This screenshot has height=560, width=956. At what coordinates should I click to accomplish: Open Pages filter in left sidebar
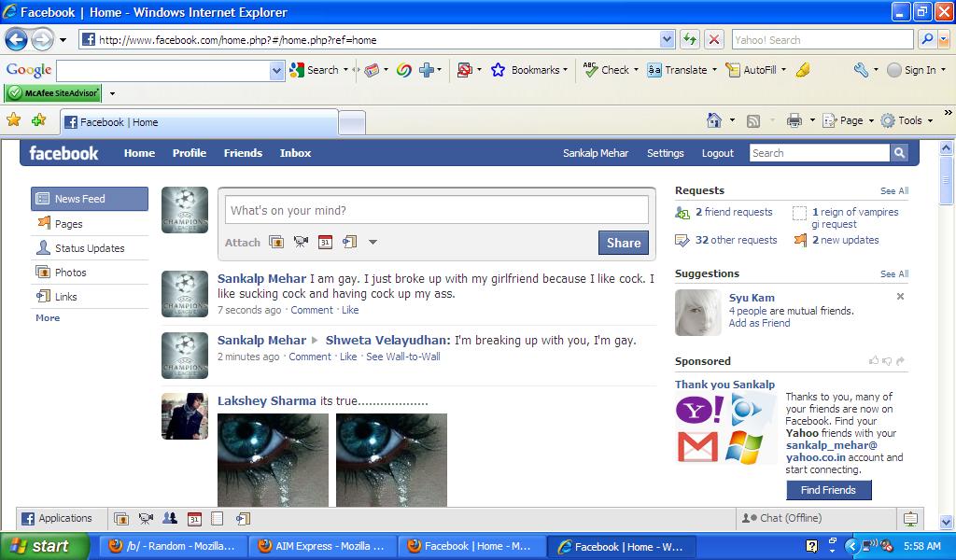point(90,224)
